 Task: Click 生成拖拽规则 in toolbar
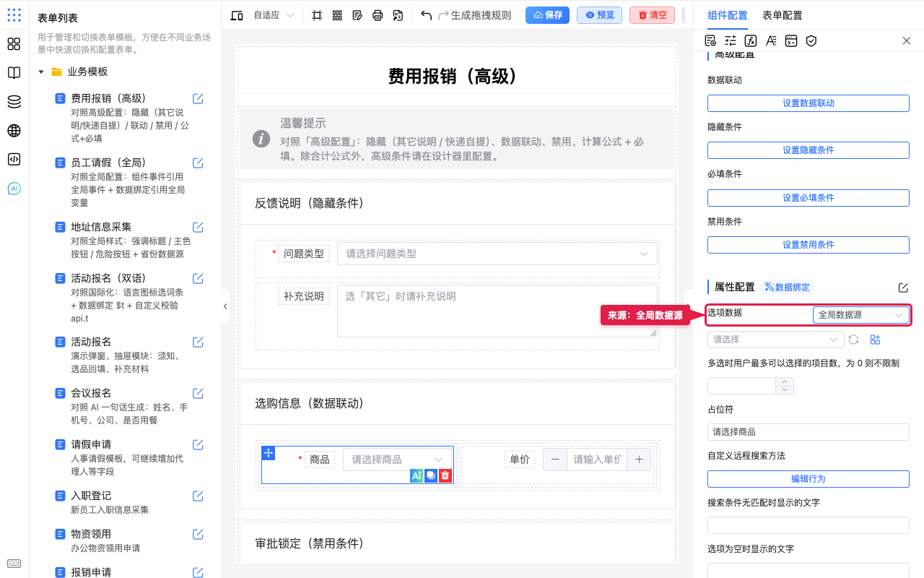[481, 15]
